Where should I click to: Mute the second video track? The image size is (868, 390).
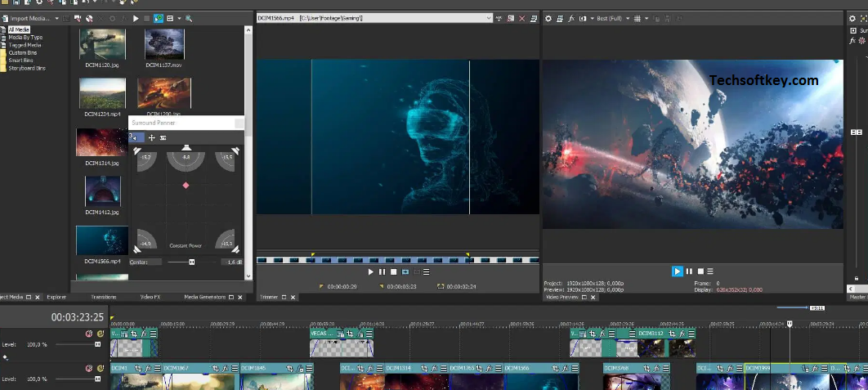point(88,369)
